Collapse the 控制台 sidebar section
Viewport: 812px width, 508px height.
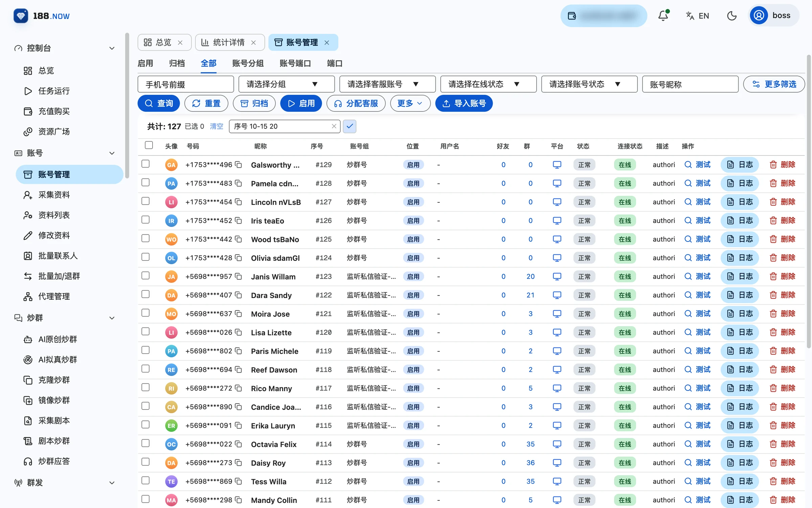click(112, 48)
